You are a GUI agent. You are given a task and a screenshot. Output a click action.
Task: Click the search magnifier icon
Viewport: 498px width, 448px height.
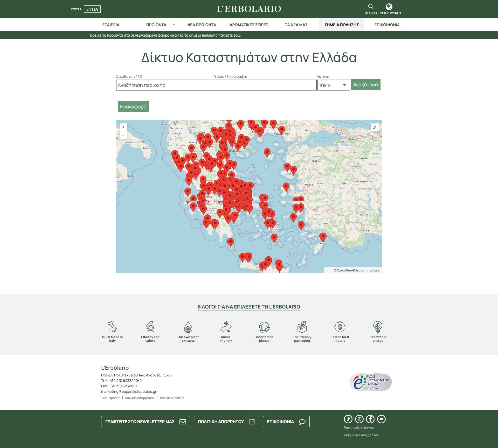click(371, 7)
